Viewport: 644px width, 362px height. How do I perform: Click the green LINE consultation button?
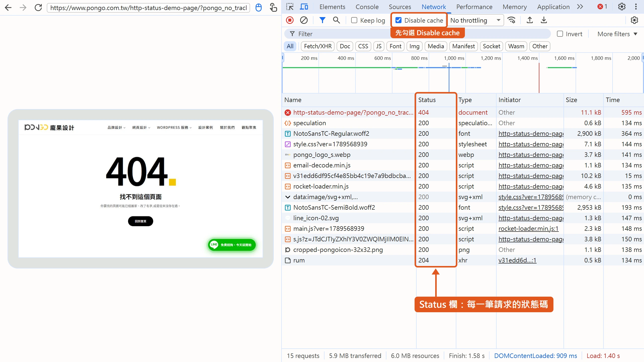[x=232, y=245]
